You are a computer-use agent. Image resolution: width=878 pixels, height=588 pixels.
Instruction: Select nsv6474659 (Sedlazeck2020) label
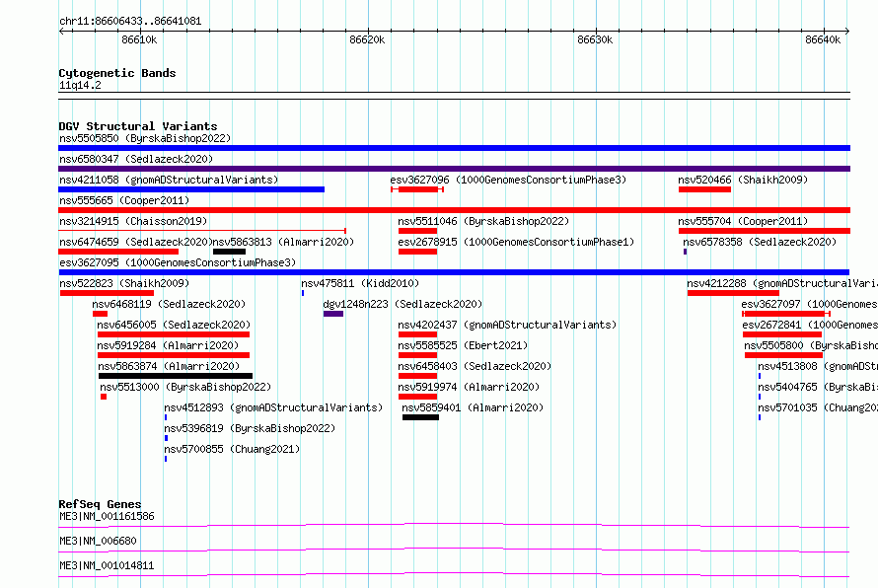click(x=135, y=242)
